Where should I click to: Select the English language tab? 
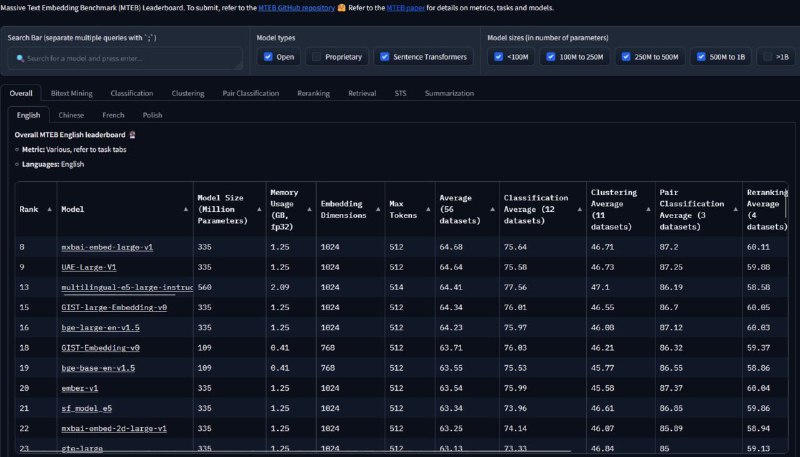point(29,115)
